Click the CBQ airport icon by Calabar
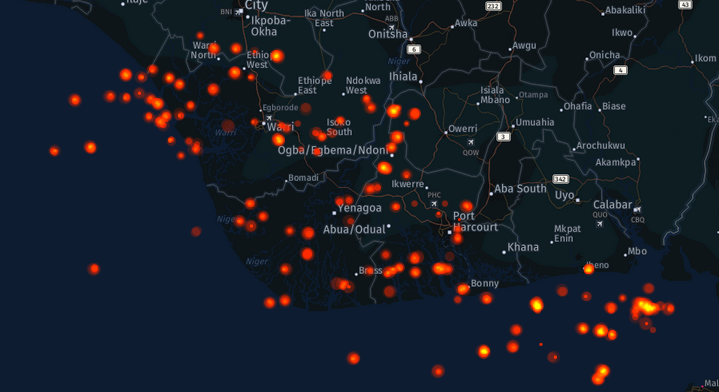Screen dimensions: 719x392 (637, 210)
